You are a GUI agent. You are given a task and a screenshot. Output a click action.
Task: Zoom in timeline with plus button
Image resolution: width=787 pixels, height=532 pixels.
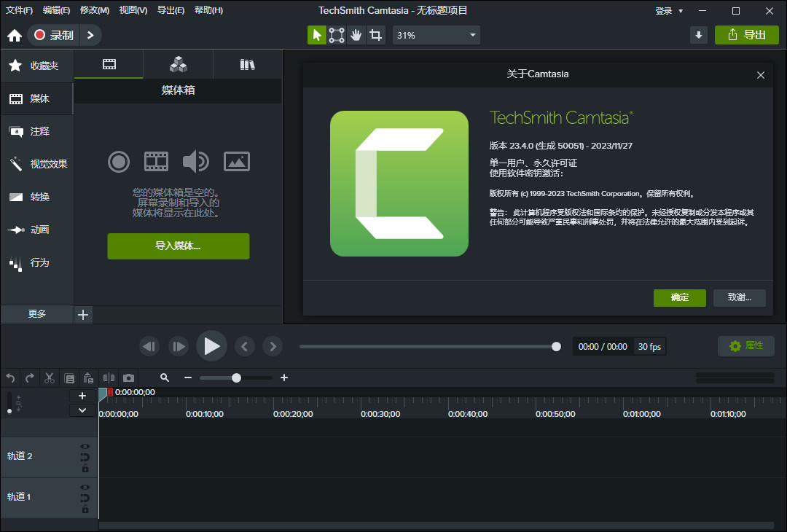click(x=284, y=378)
